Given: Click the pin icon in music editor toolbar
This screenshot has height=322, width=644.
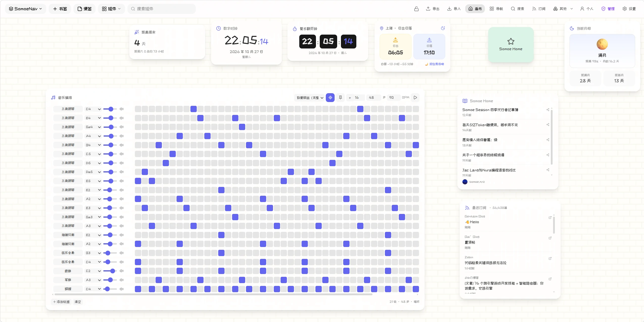Looking at the screenshot, I should [x=340, y=98].
